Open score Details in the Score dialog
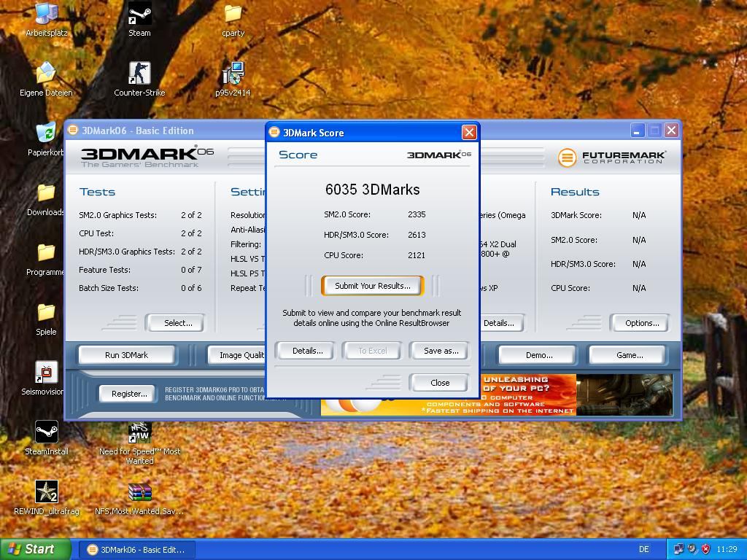 [x=307, y=351]
